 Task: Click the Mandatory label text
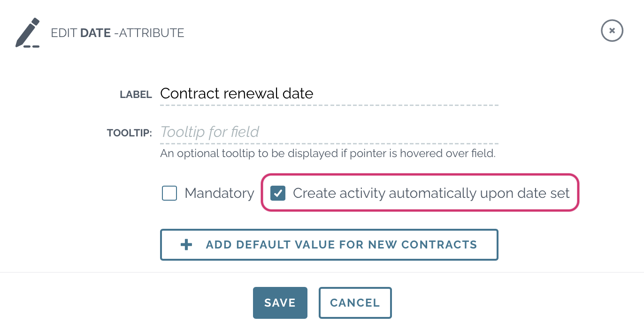click(x=219, y=193)
